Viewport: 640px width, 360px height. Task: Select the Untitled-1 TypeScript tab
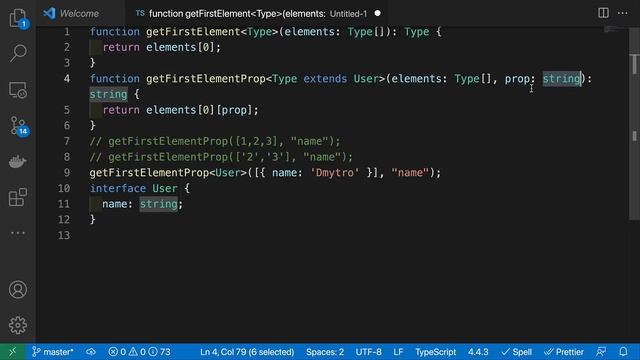(257, 13)
